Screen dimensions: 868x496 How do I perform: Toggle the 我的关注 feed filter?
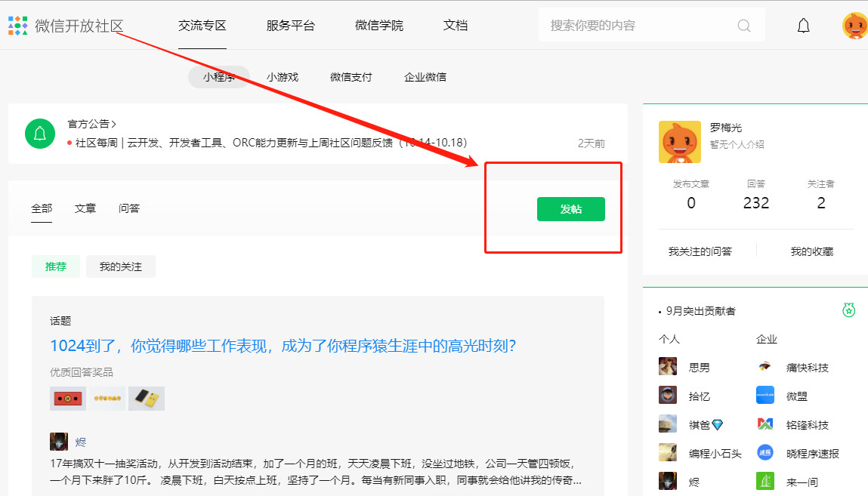click(121, 266)
